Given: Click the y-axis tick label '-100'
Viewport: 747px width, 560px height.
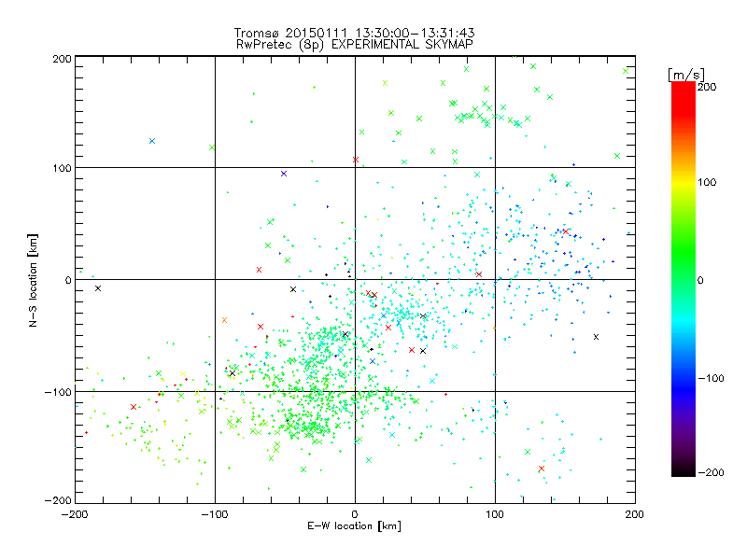Looking at the screenshot, I should point(58,392).
